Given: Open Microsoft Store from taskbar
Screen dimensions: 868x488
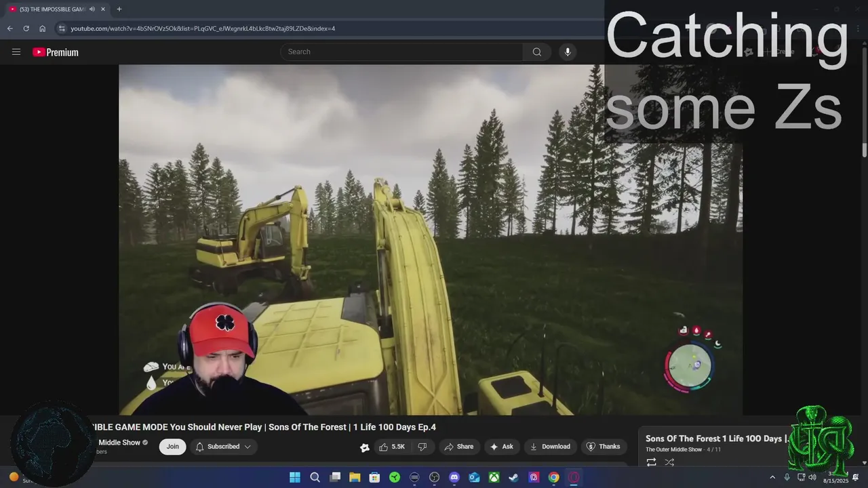Looking at the screenshot, I should point(374,477).
